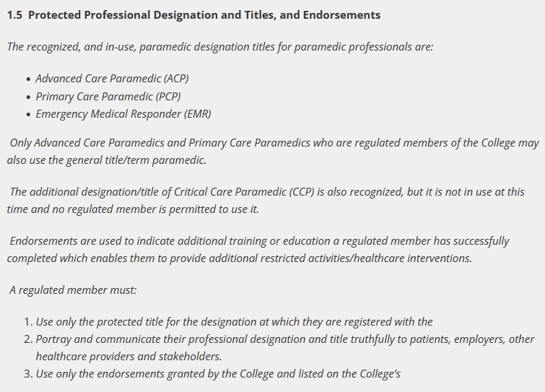
Task: Select the 'Primary Care Paramedic (PCP)' bullet
Action: pyautogui.click(x=108, y=96)
